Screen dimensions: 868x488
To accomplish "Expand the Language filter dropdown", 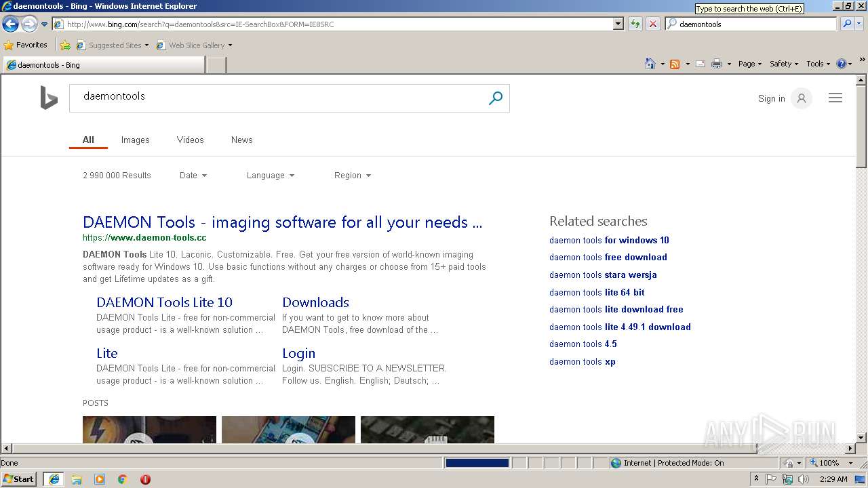I will [271, 175].
